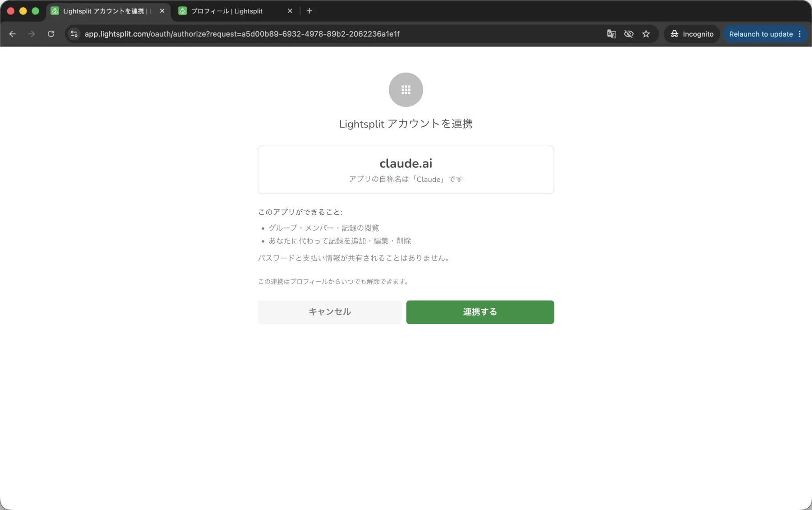Click the browser forward arrow

tap(32, 34)
